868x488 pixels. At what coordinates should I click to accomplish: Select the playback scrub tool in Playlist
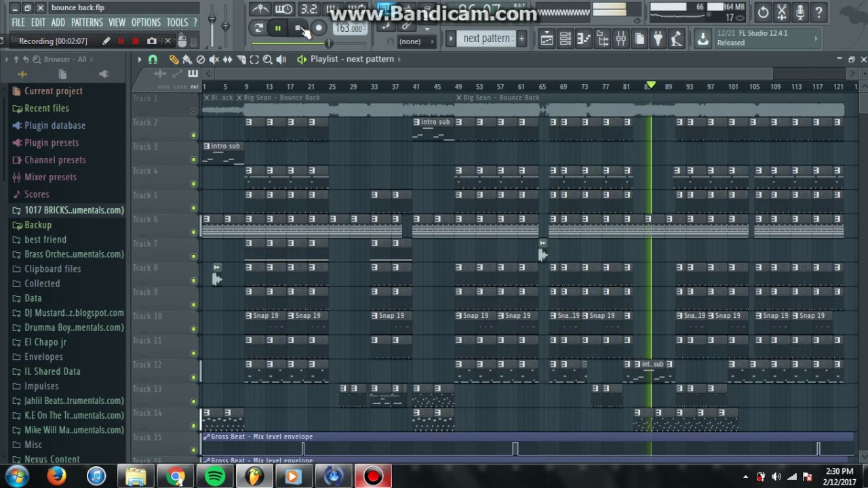(x=281, y=60)
